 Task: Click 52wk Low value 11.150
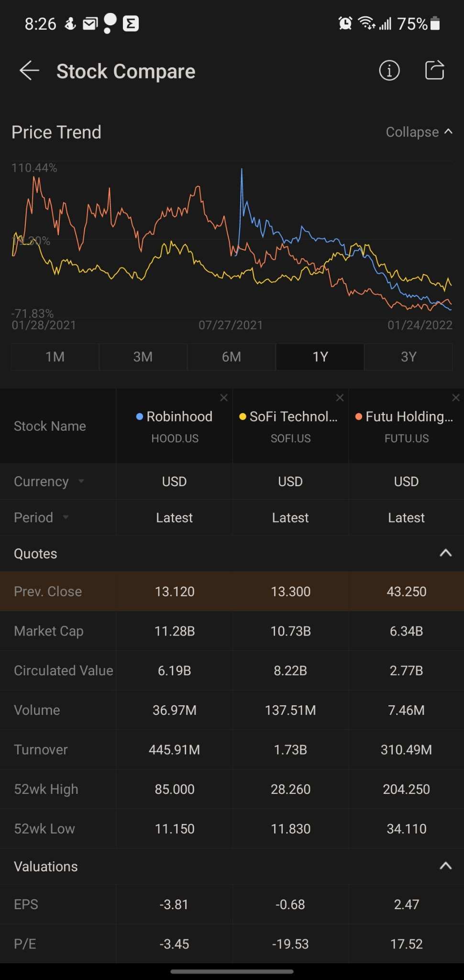pyautogui.click(x=175, y=829)
